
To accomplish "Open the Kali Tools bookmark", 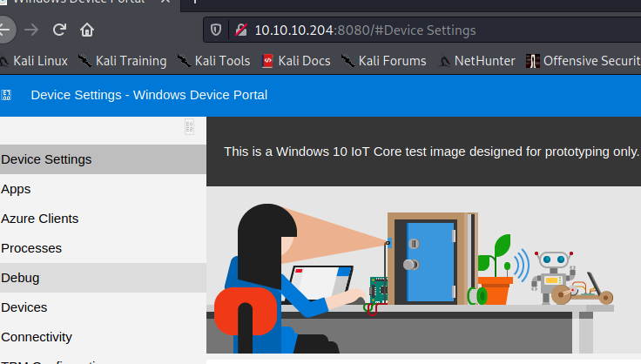I will [x=213, y=61].
